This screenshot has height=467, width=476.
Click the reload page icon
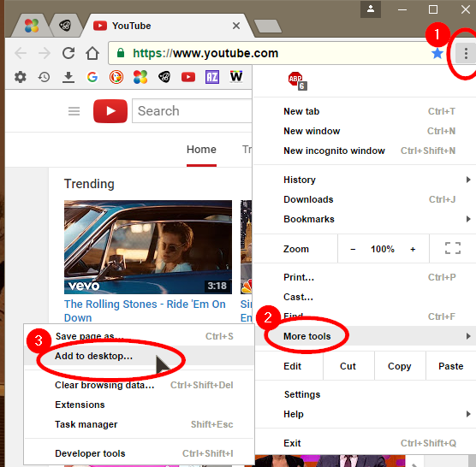(x=68, y=53)
